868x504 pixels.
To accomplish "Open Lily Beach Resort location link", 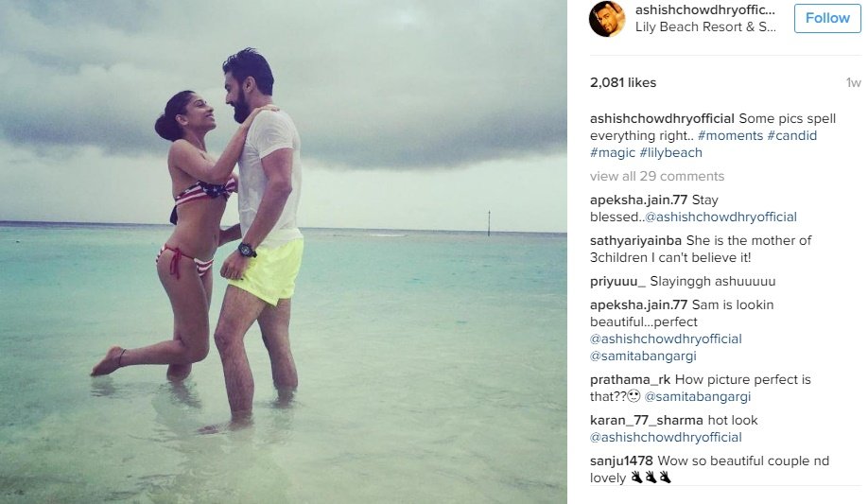I will tap(705, 27).
